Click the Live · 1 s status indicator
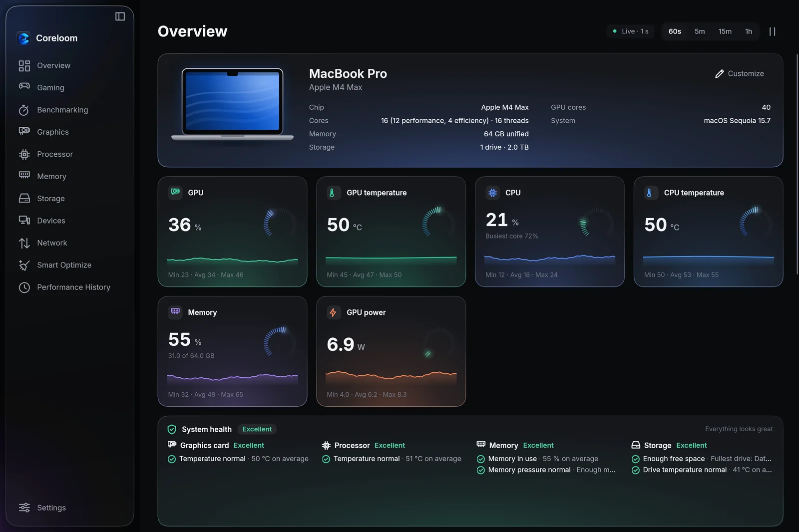This screenshot has height=532, width=799. click(x=631, y=31)
